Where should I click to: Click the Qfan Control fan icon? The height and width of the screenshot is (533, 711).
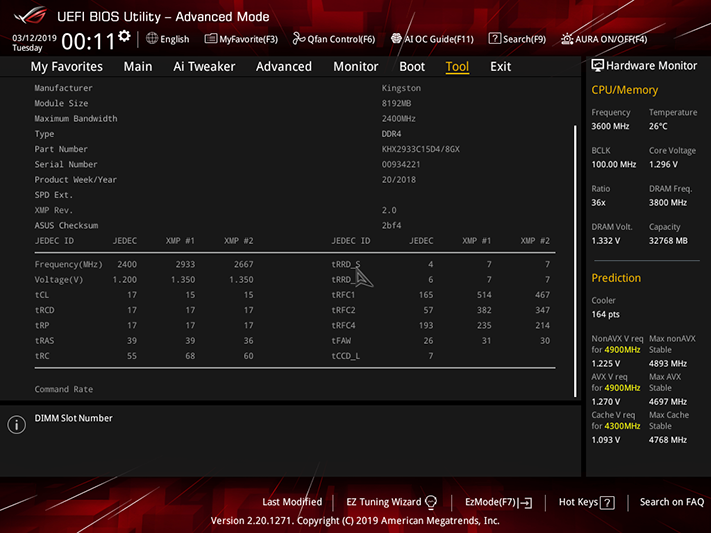click(299, 39)
